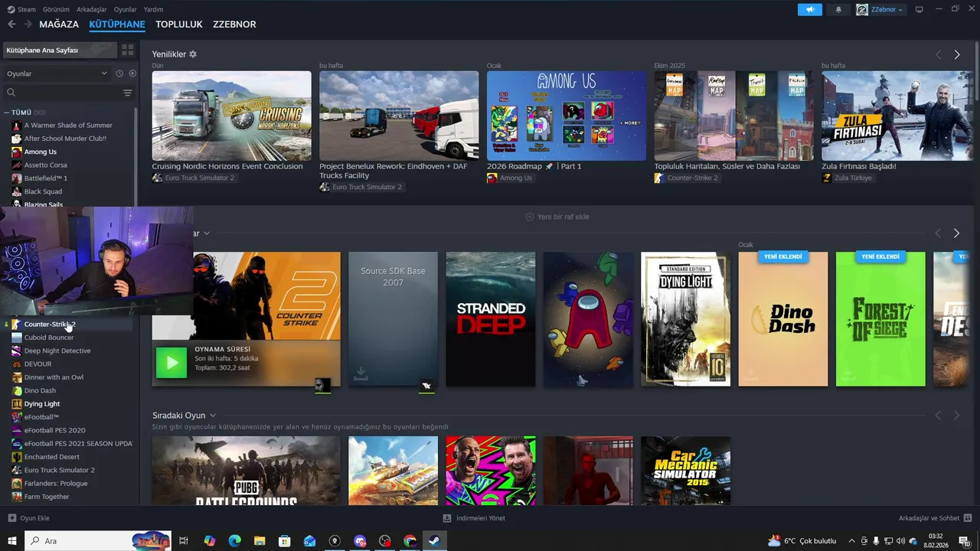Select Battlefield 1 in the list
Screen dimensions: 980x551
(x=46, y=178)
